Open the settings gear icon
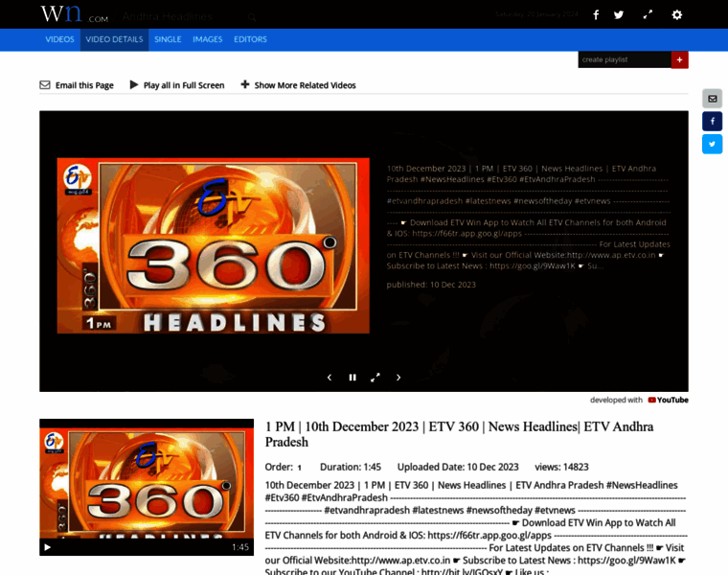The width and height of the screenshot is (728, 575). (677, 15)
